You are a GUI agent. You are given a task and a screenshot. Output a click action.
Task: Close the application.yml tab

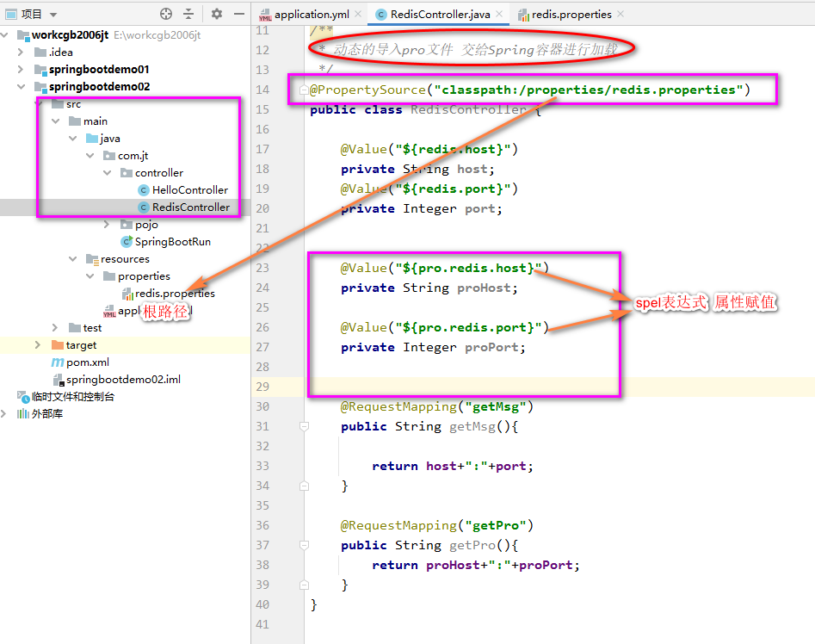tap(358, 14)
